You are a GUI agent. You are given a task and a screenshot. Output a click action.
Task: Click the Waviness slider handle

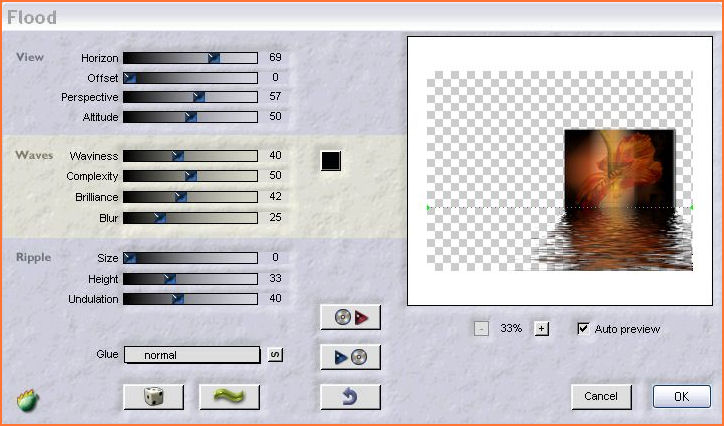pos(177,156)
